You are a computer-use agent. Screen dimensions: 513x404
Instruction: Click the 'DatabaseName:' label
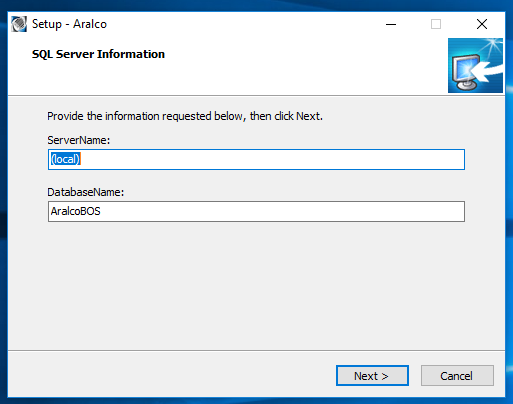pyautogui.click(x=85, y=192)
